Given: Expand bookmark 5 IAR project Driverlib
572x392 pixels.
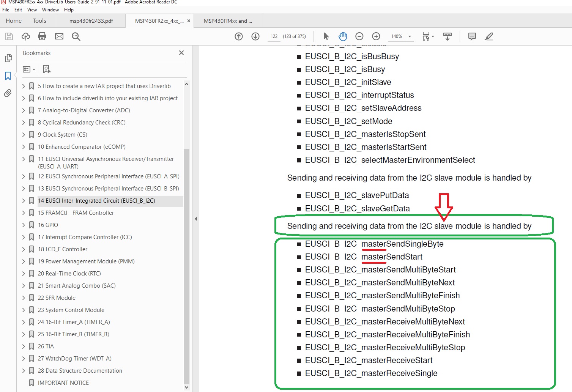Looking at the screenshot, I should (x=24, y=86).
